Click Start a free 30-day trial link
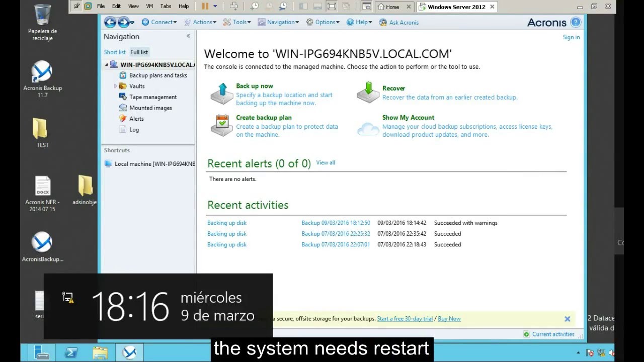 [x=405, y=319]
